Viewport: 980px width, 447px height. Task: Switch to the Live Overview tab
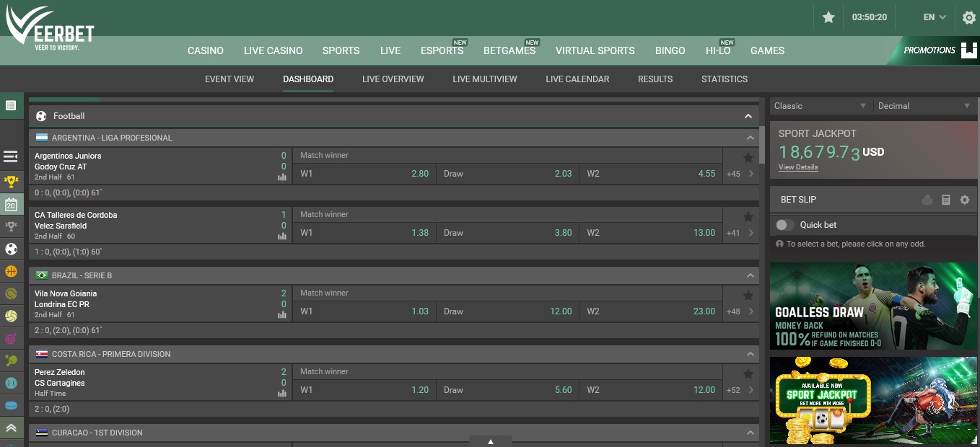click(x=393, y=79)
